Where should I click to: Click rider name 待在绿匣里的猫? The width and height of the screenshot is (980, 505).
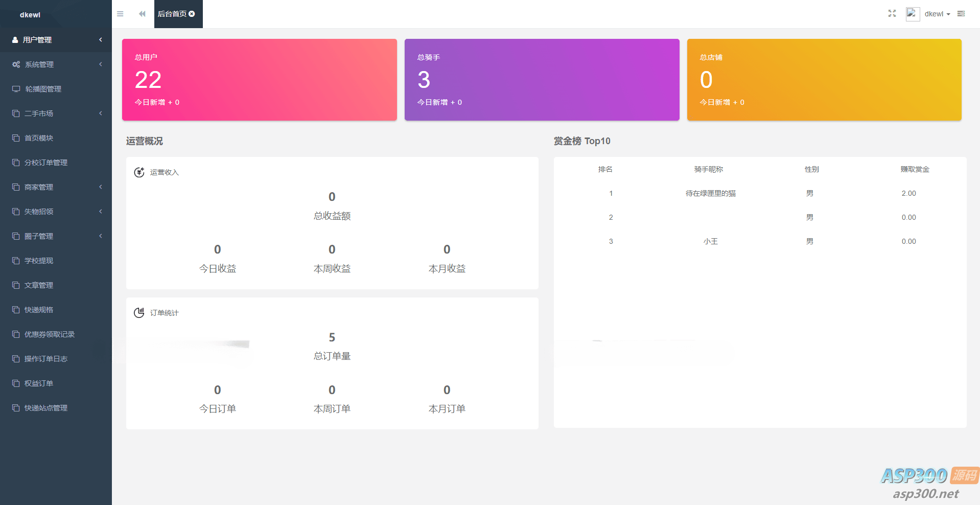tap(711, 193)
